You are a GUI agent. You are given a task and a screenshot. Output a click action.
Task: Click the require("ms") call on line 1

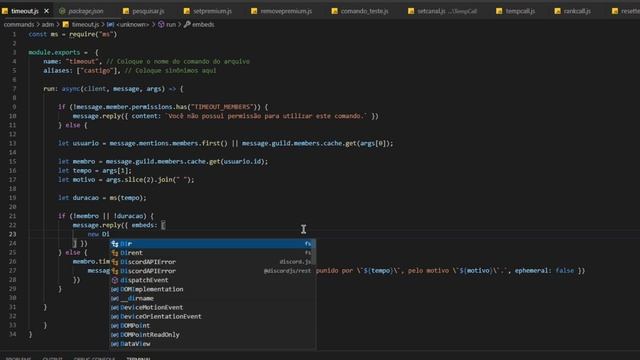click(93, 34)
